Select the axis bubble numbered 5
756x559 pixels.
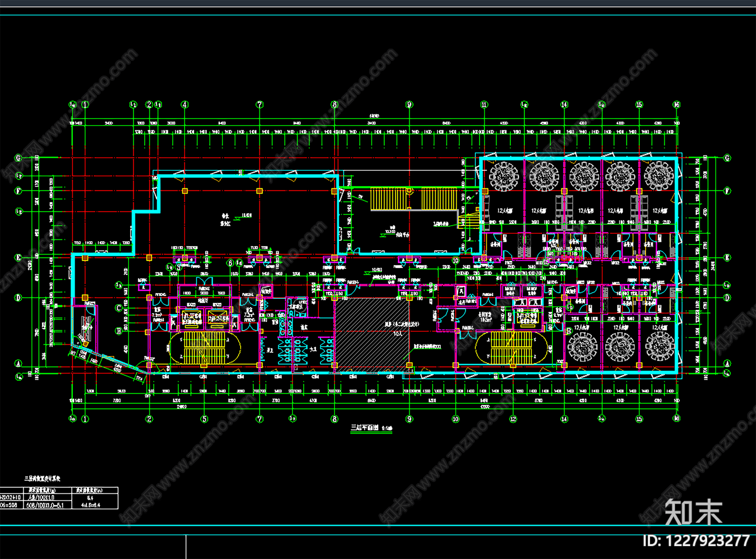(204, 419)
